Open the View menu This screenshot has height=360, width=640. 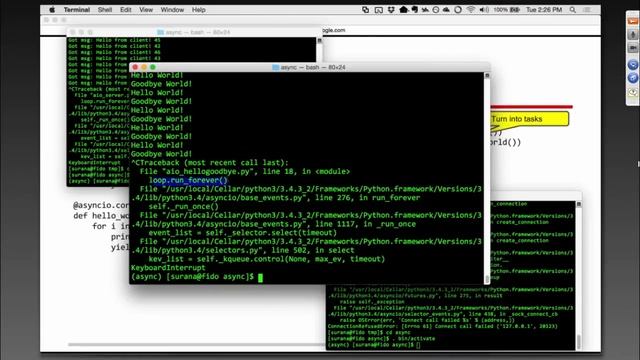[x=146, y=10]
